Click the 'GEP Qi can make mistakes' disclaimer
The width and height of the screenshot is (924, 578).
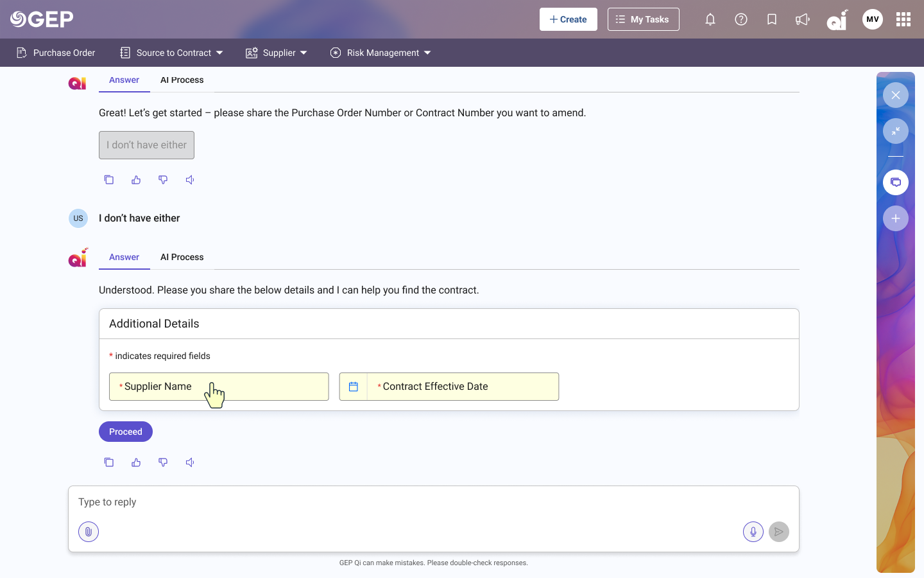point(434,563)
